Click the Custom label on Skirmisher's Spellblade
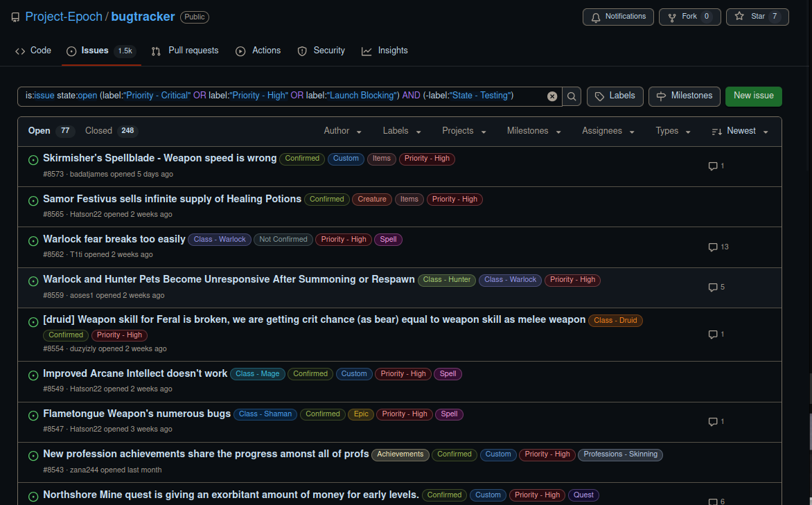 click(x=346, y=159)
